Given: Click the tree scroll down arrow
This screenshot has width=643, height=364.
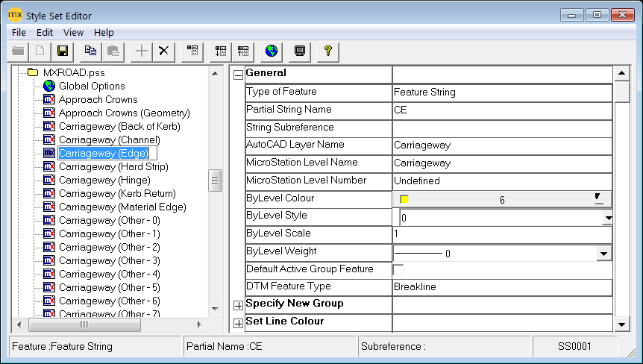Looking at the screenshot, I should click(215, 309).
